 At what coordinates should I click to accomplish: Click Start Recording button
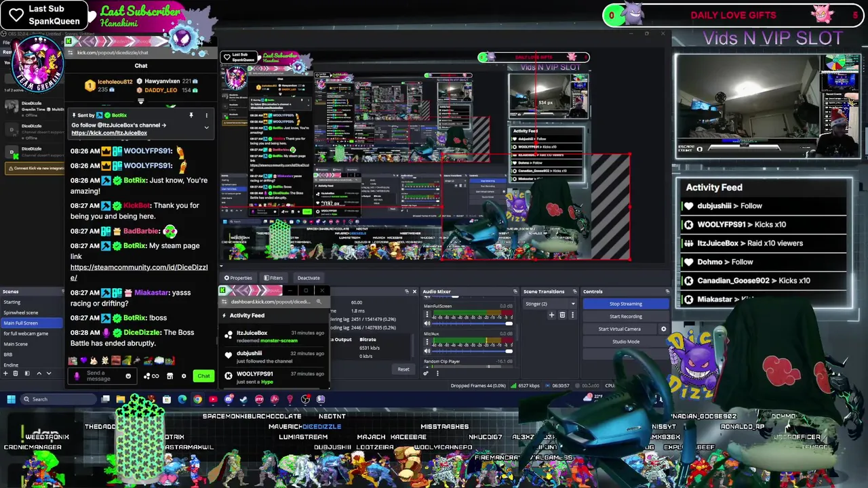[x=625, y=317]
